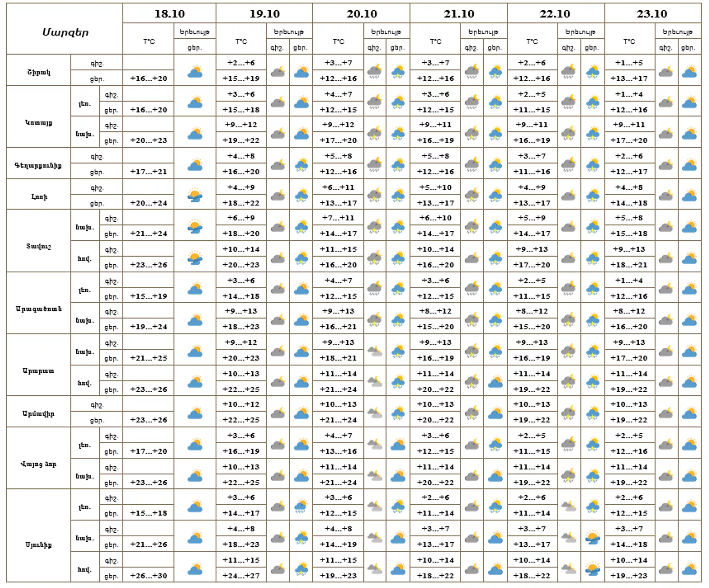The width and height of the screenshot is (709, 588).
Task: Click the +26...+30 temperature cell
Action: click(x=148, y=575)
